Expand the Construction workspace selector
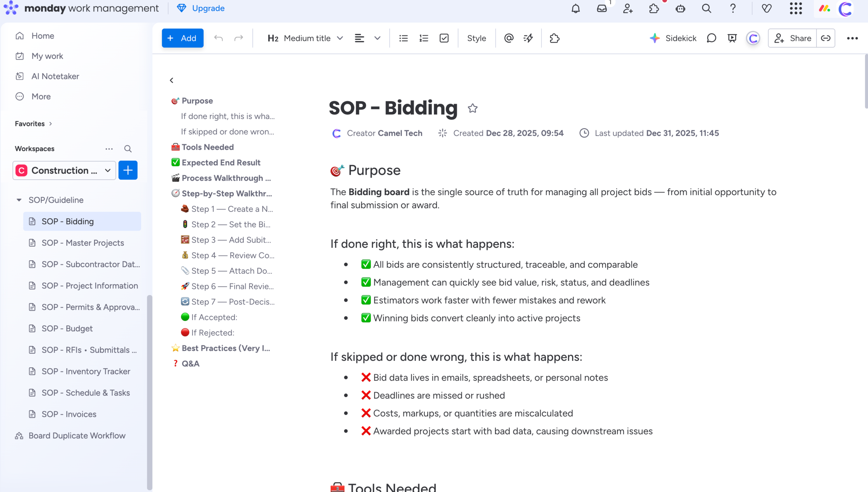This screenshot has width=868, height=492. (x=64, y=170)
